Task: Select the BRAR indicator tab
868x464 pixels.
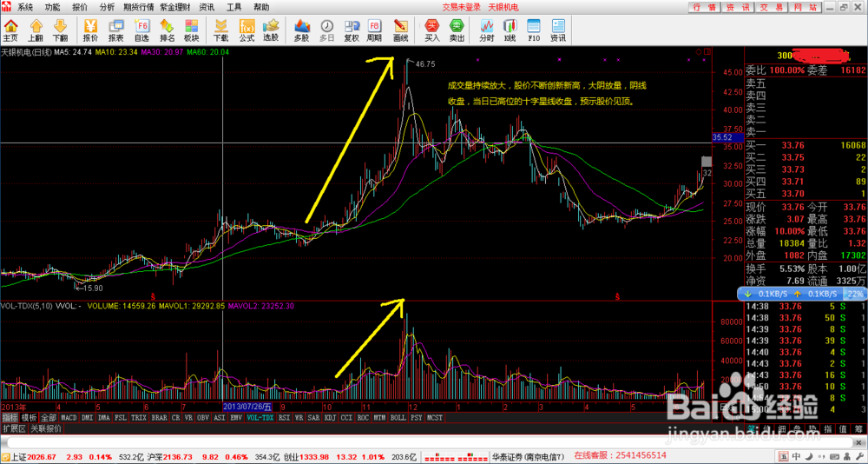Action: point(159,417)
